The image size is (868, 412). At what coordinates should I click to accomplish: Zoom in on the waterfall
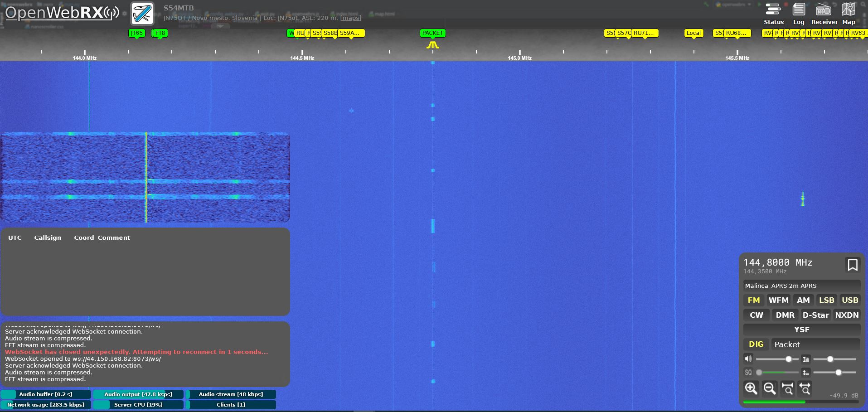(751, 388)
